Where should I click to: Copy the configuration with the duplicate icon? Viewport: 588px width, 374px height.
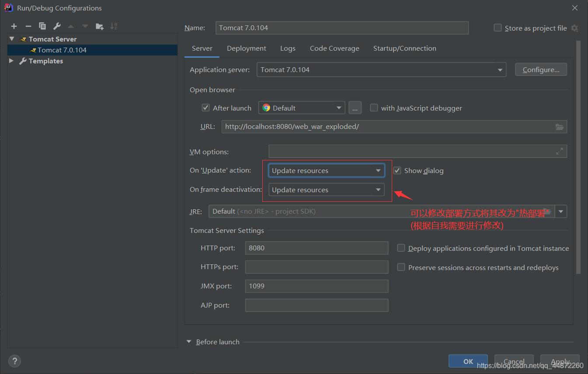42,26
